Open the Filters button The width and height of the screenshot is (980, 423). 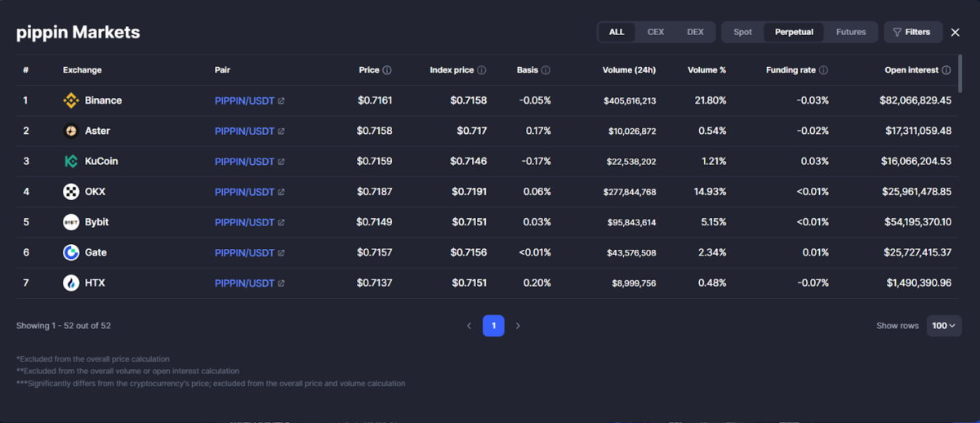tap(913, 32)
